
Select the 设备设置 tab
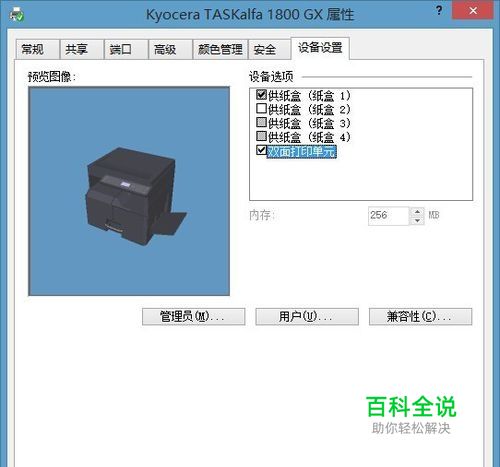tap(320, 48)
